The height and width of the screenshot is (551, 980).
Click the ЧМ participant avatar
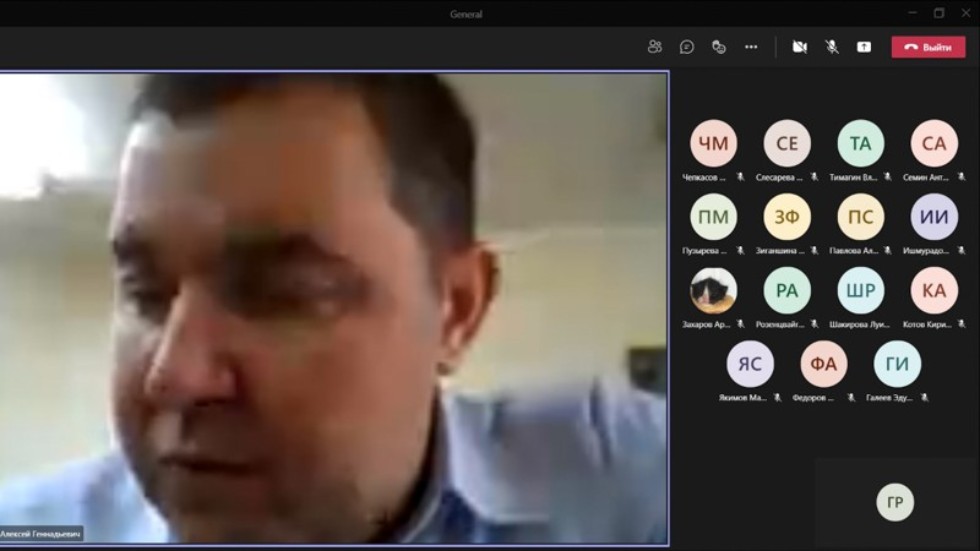click(713, 143)
